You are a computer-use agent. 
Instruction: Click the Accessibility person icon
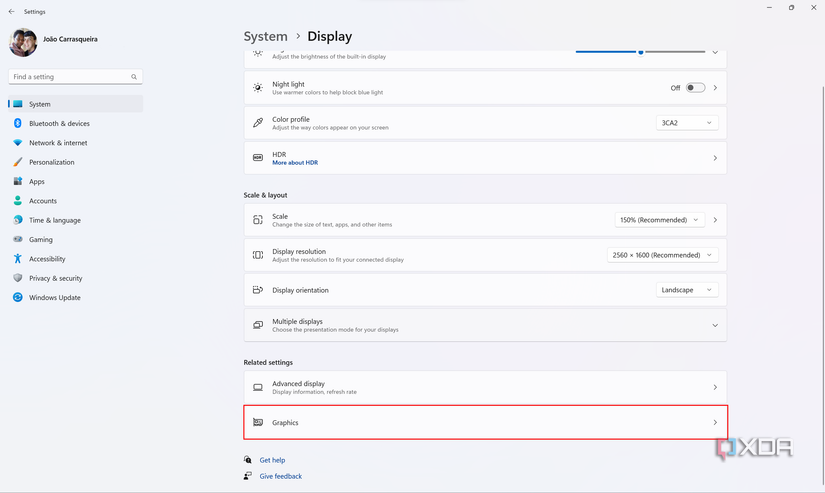tap(18, 259)
